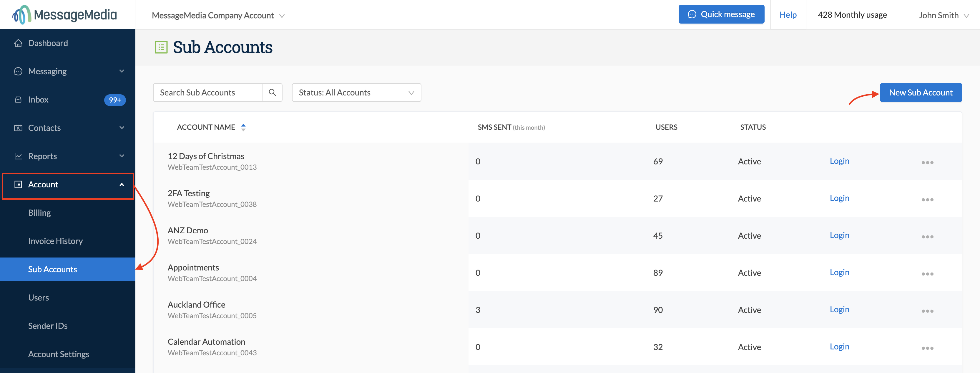The image size is (980, 373).
Task: Sort by Account Name arrows icon
Action: [243, 127]
